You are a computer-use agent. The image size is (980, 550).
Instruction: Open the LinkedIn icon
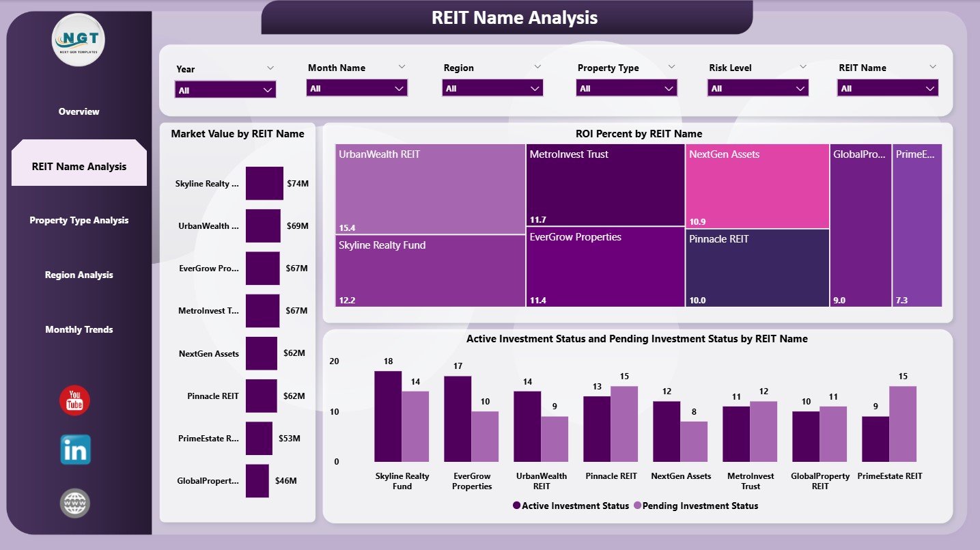click(x=74, y=449)
